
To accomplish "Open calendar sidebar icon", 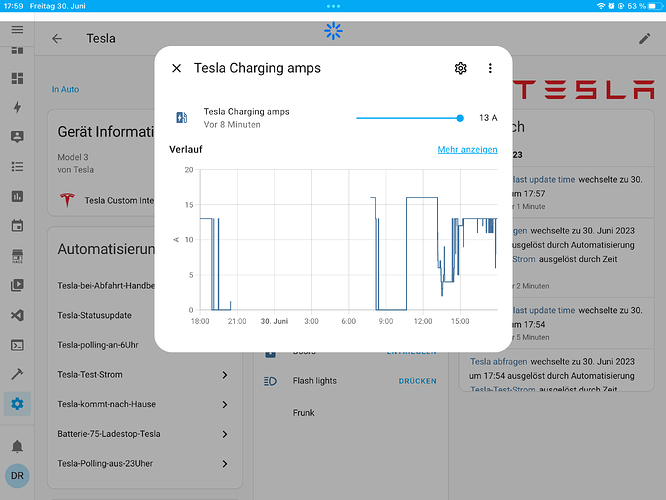I will 17,226.
